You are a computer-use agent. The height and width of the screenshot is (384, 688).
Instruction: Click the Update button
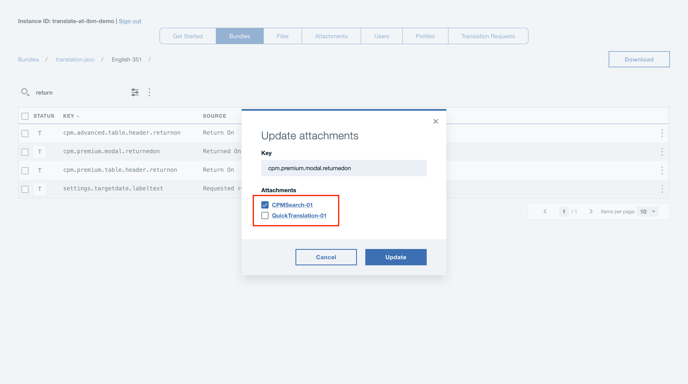tap(396, 257)
